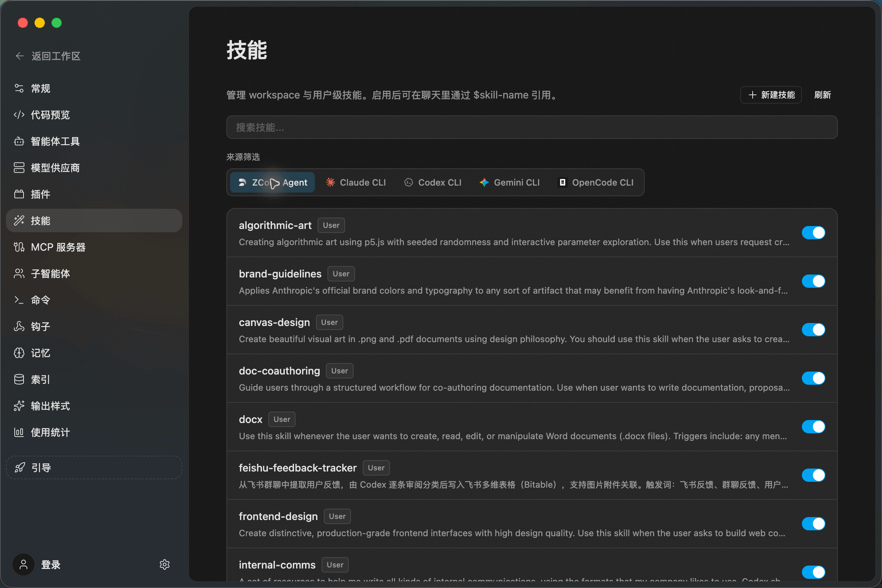Open the canvas-design skill name

[x=274, y=322]
